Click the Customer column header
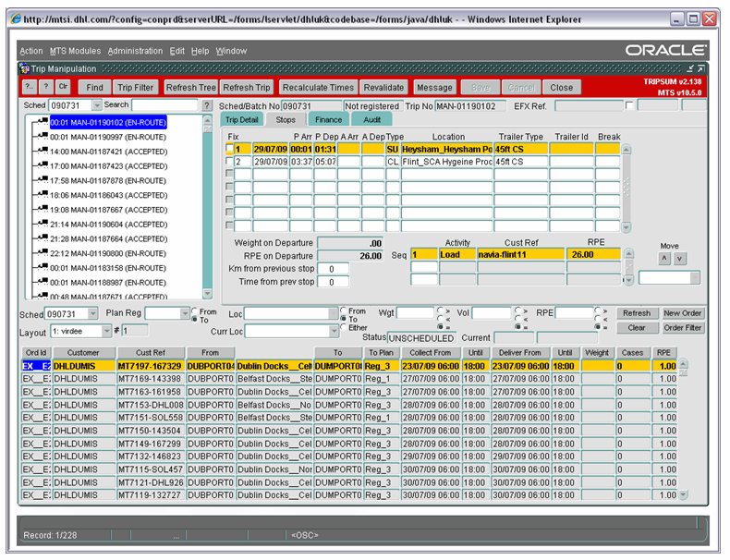The width and height of the screenshot is (730, 560). [83, 352]
